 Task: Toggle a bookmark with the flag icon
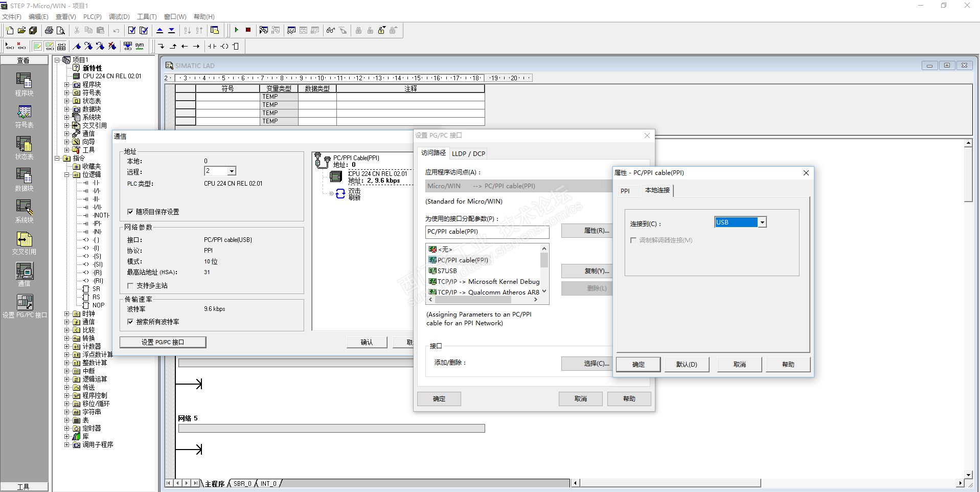(x=77, y=47)
